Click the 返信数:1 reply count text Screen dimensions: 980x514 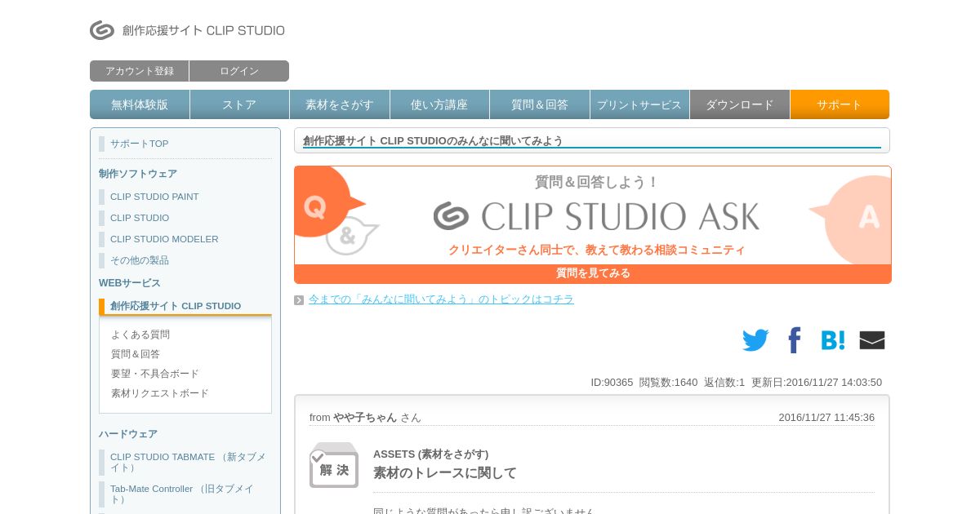point(724,382)
